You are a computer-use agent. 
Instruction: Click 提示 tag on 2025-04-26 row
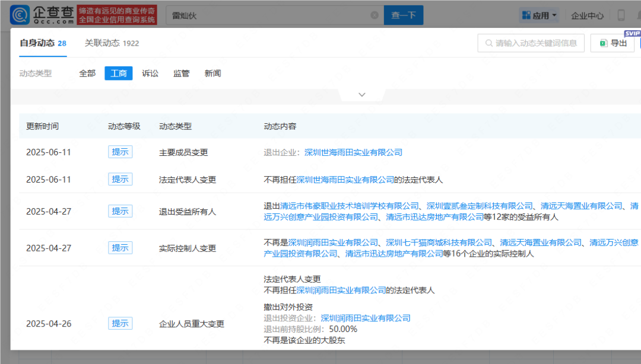coord(120,323)
